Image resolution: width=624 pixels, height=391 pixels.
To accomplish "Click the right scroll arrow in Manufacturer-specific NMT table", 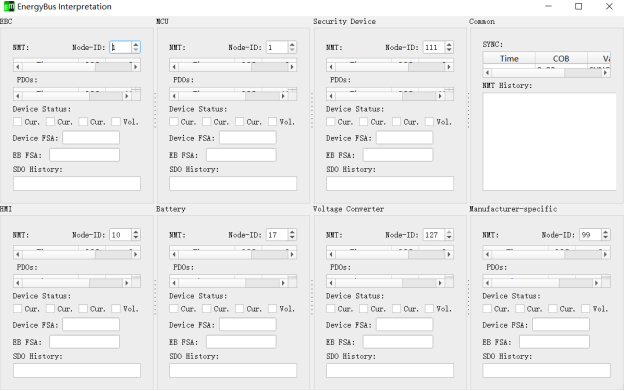I will tap(605, 254).
